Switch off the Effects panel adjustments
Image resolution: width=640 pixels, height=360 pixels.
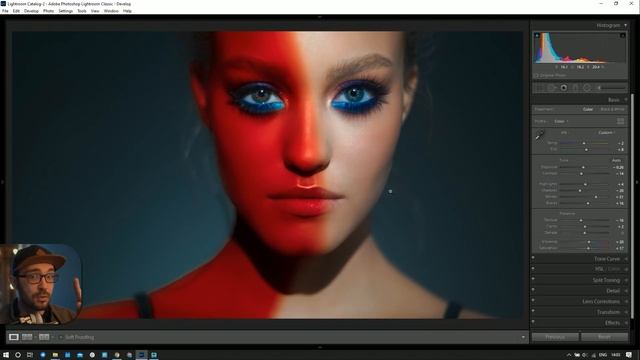coord(533,322)
